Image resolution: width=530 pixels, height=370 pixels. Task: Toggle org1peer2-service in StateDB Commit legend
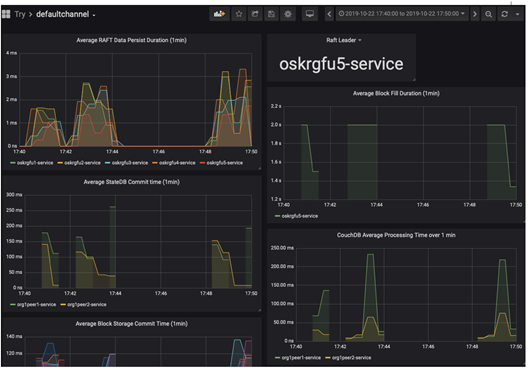83,304
